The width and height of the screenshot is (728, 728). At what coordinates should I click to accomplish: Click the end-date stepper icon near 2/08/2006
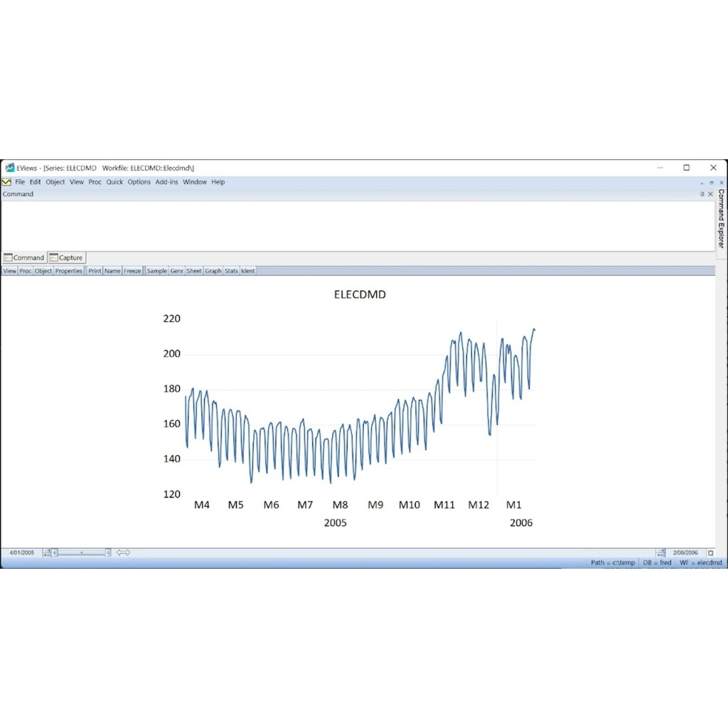660,552
